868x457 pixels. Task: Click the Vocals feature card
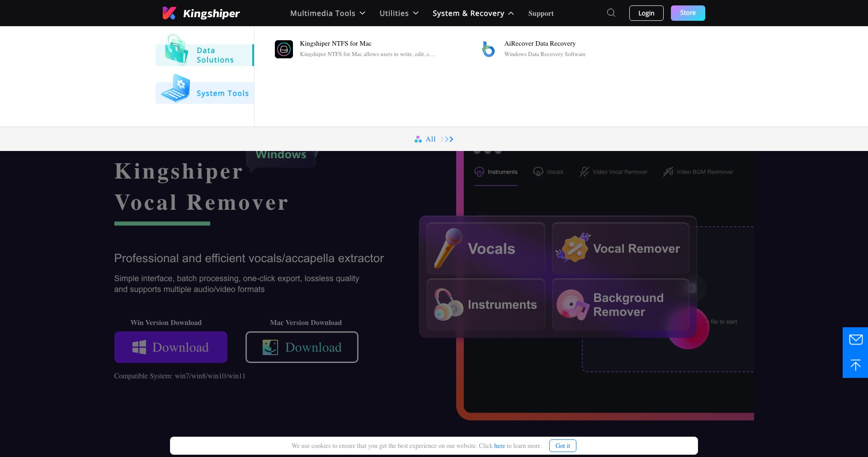pyautogui.click(x=486, y=248)
